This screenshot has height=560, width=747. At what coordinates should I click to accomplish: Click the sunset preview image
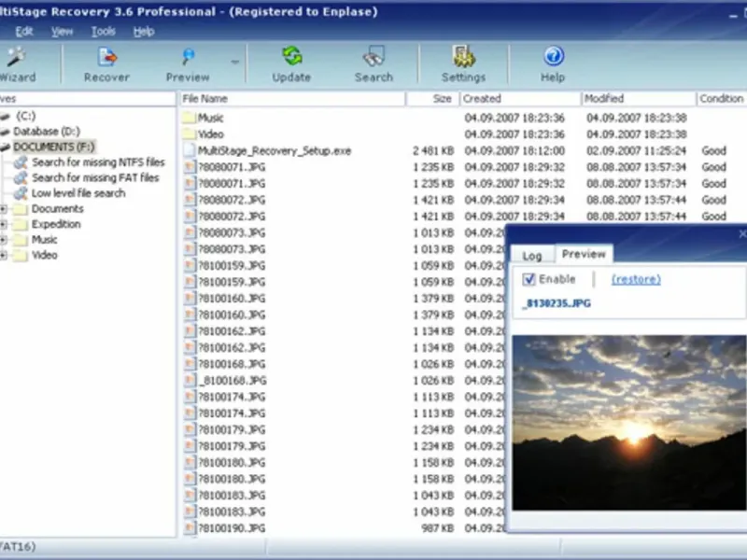click(628, 423)
